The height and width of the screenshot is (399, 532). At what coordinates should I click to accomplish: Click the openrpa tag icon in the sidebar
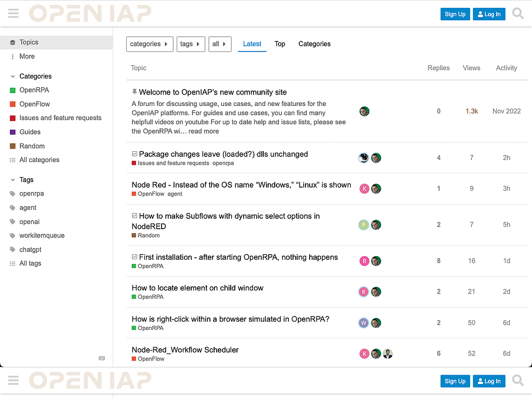point(11,193)
